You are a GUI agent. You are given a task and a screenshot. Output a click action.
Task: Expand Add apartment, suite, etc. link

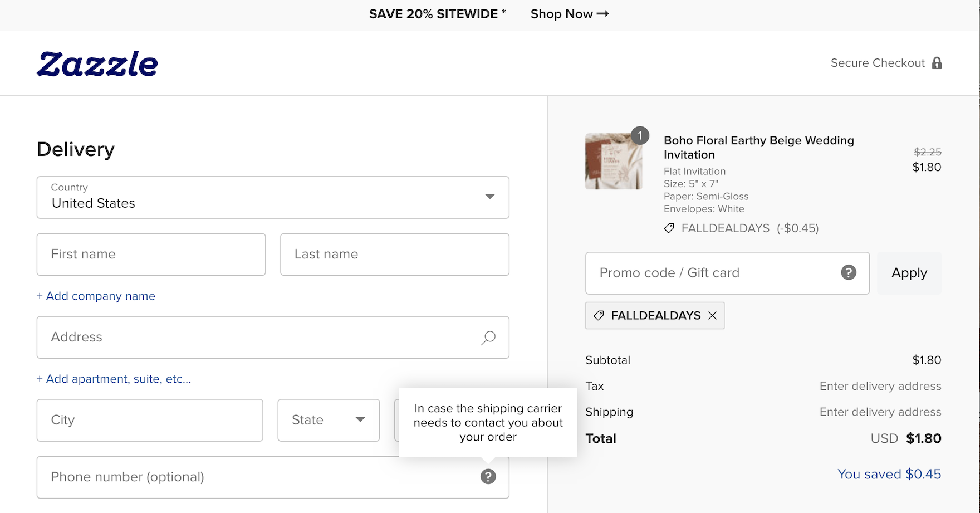(114, 379)
